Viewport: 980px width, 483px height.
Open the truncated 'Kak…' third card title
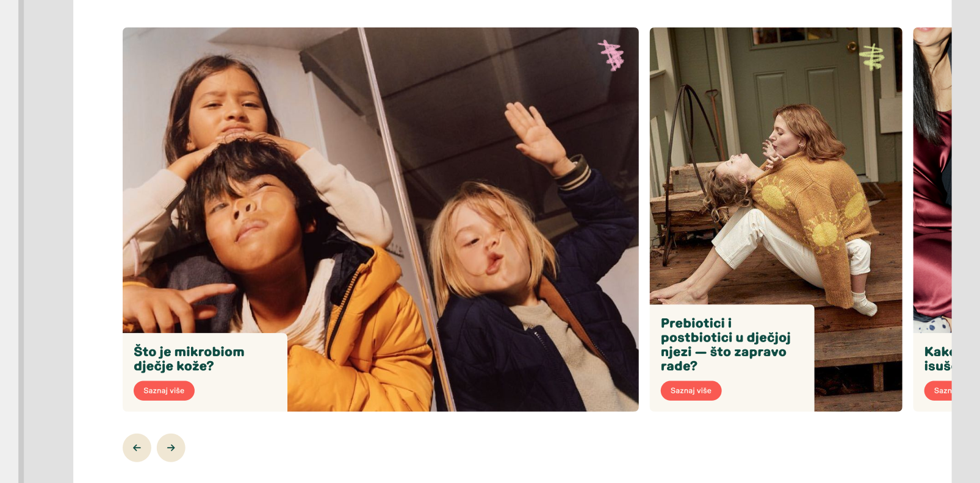click(939, 359)
